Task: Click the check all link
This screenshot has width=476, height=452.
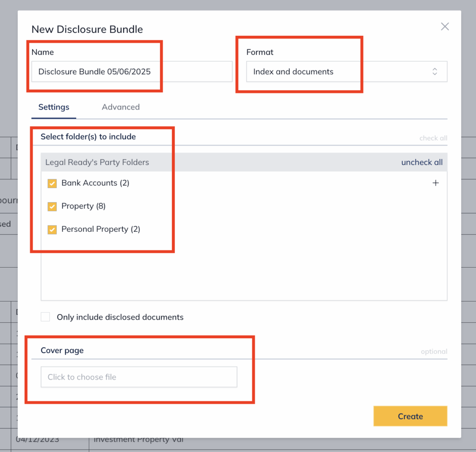Action: coord(433,138)
